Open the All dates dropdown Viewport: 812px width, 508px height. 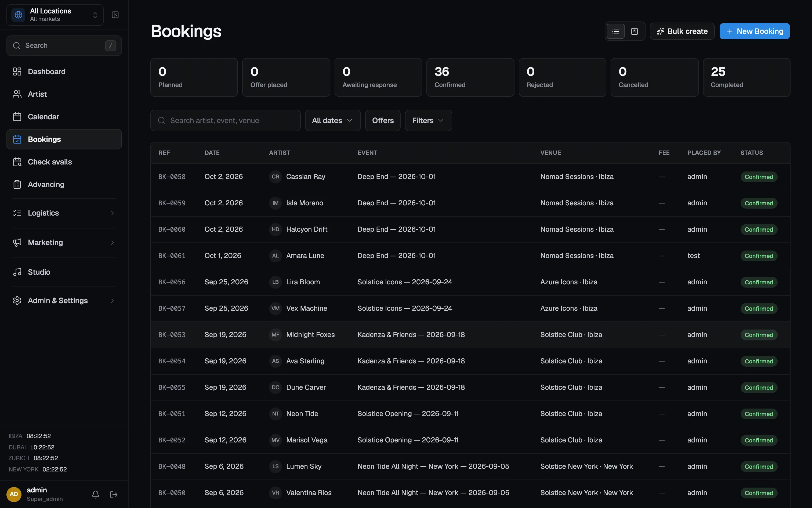[332, 120]
